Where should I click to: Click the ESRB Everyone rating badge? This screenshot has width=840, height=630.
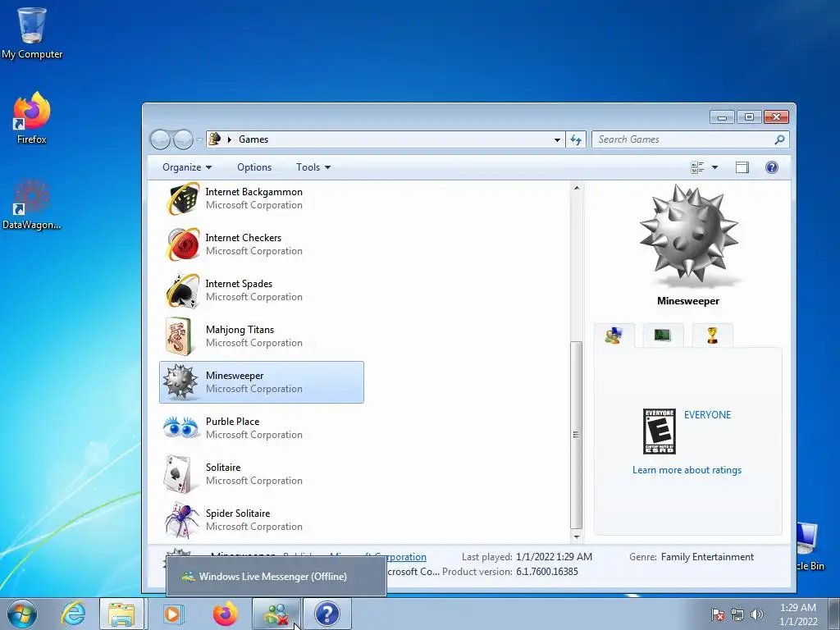tap(659, 431)
